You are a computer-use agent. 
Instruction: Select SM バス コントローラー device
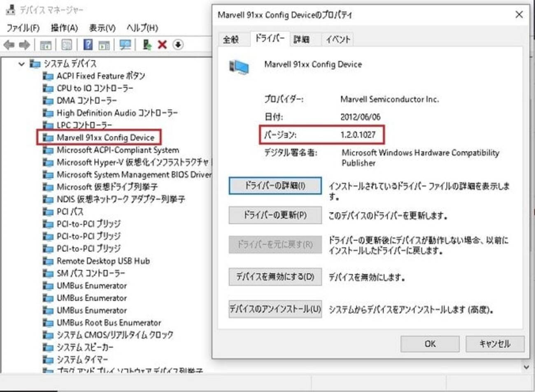coord(84,274)
